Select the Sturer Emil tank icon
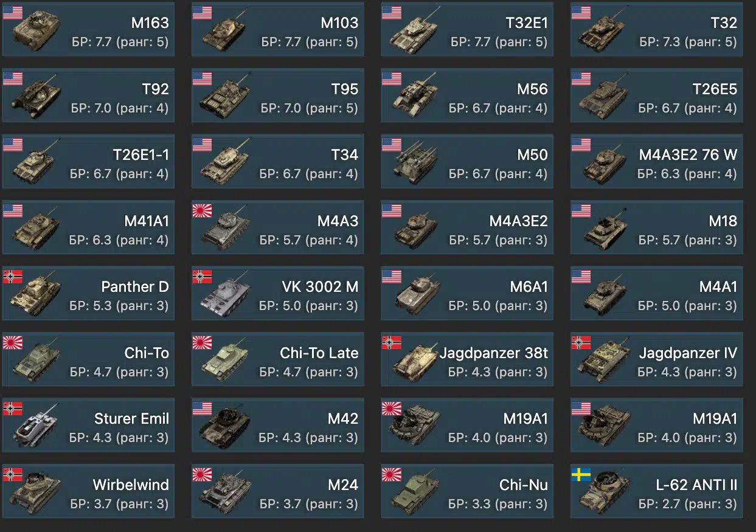The image size is (756, 532). point(35,426)
